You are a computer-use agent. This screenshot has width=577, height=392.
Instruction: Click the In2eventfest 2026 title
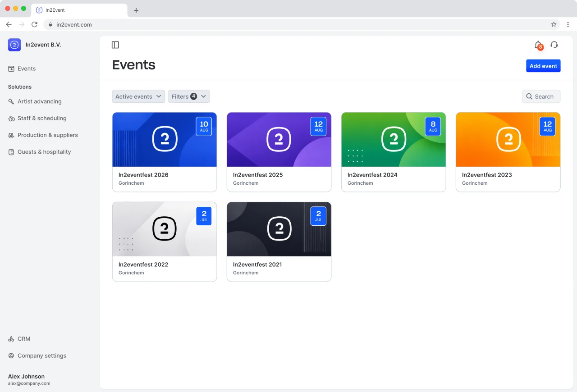point(143,175)
